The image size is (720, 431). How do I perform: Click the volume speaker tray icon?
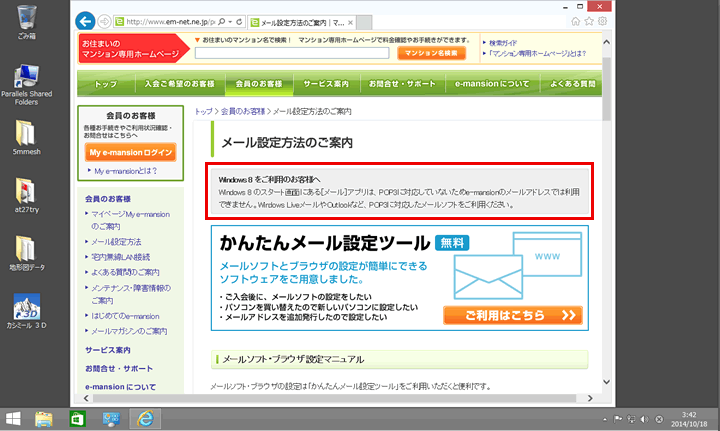[645, 419]
